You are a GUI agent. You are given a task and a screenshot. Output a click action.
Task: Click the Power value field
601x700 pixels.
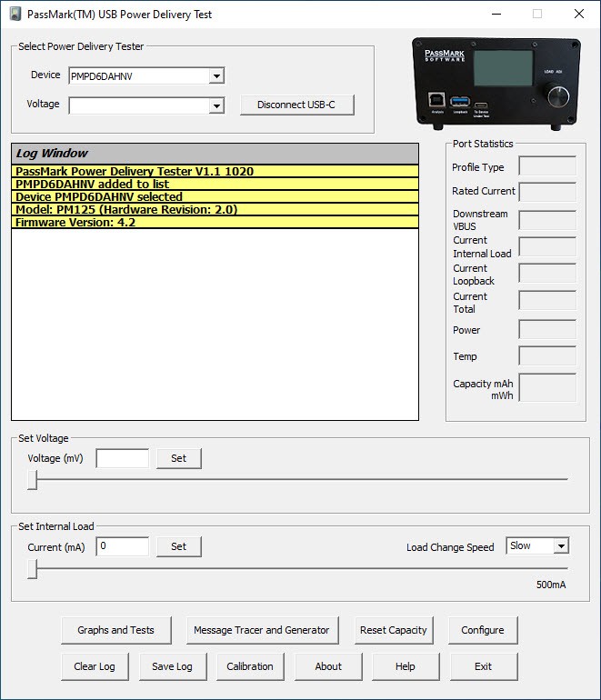pyautogui.click(x=547, y=329)
